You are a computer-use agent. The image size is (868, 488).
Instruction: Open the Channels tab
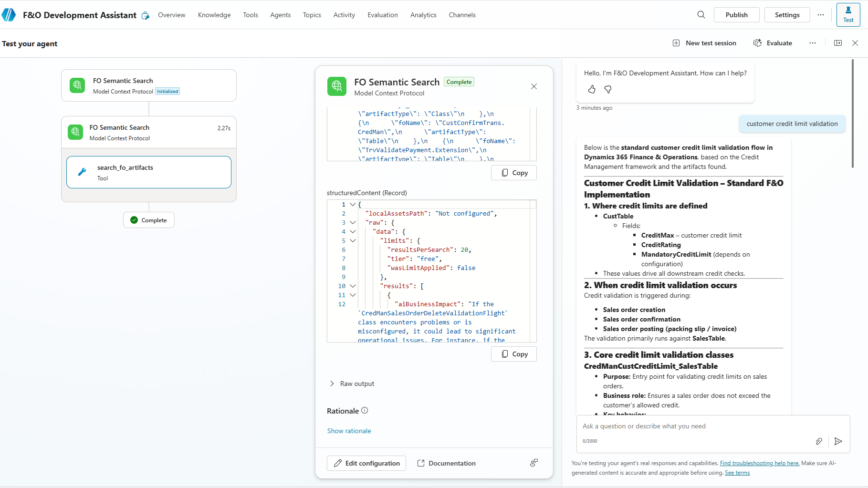point(462,15)
